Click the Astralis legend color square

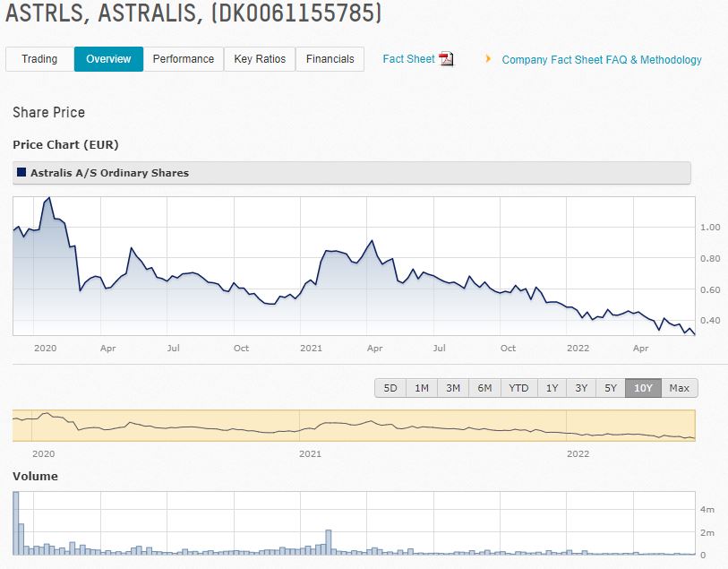pos(21,172)
